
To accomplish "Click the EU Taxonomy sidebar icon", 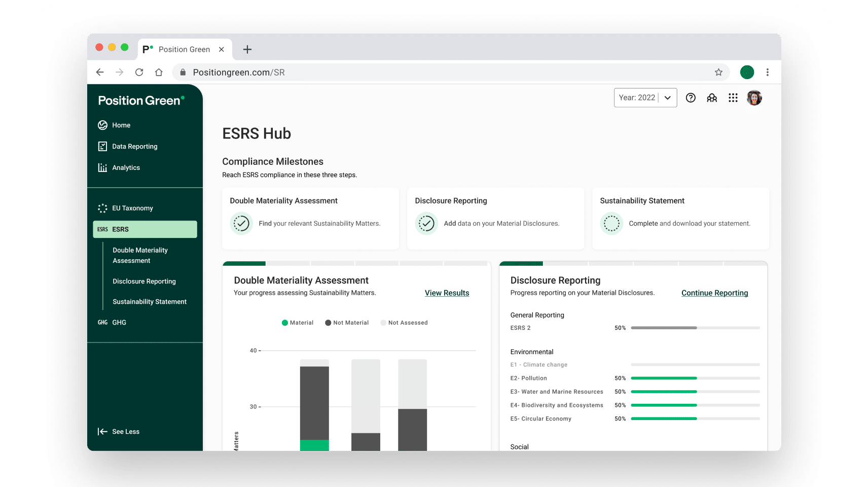I will pyautogui.click(x=102, y=208).
